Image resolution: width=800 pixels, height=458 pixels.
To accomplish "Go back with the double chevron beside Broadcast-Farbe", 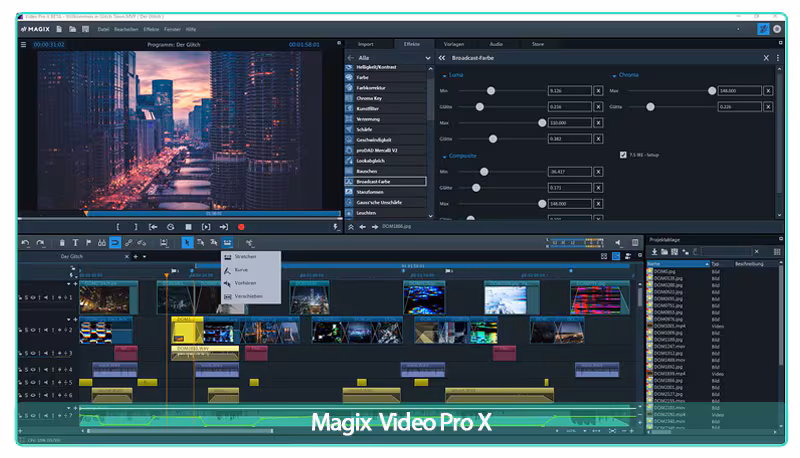I will 442,58.
